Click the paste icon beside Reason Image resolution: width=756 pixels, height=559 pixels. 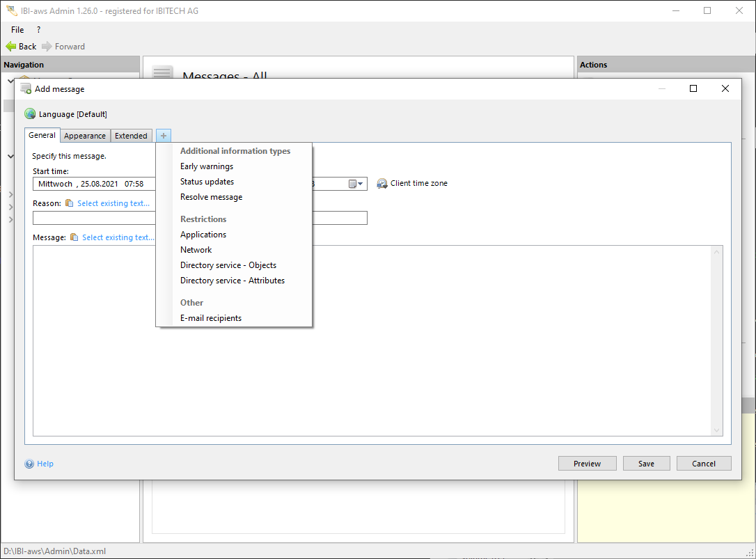pos(69,203)
